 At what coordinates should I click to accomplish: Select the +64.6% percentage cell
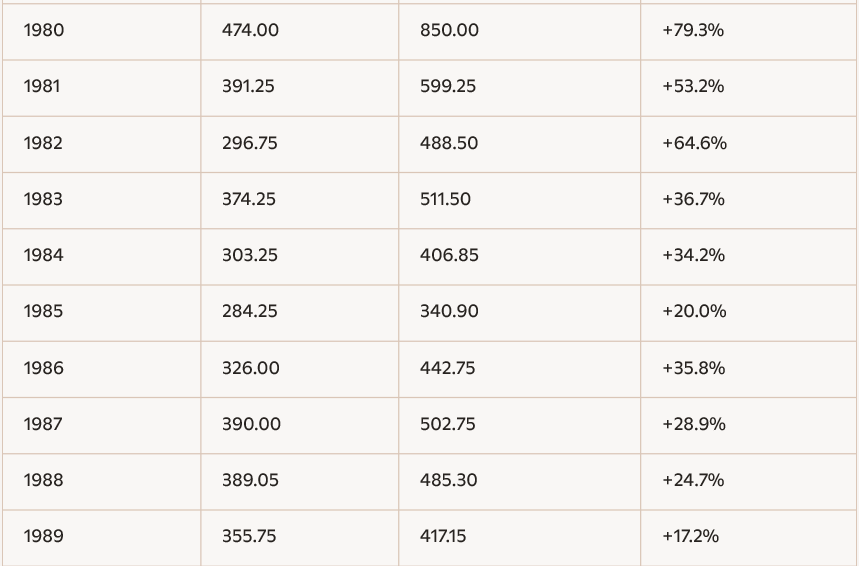pyautogui.click(x=694, y=143)
